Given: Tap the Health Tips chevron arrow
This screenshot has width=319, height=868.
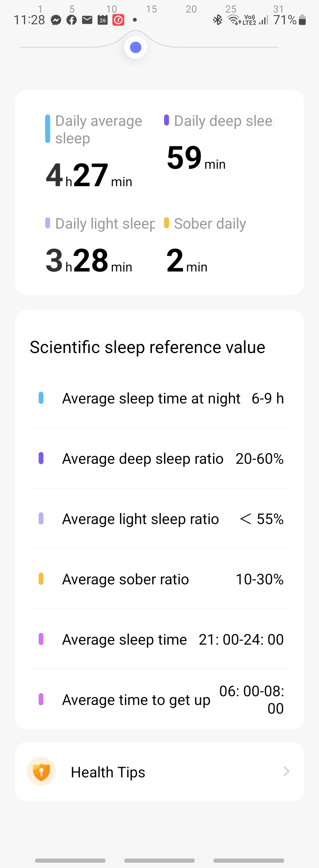Looking at the screenshot, I should pos(286,772).
